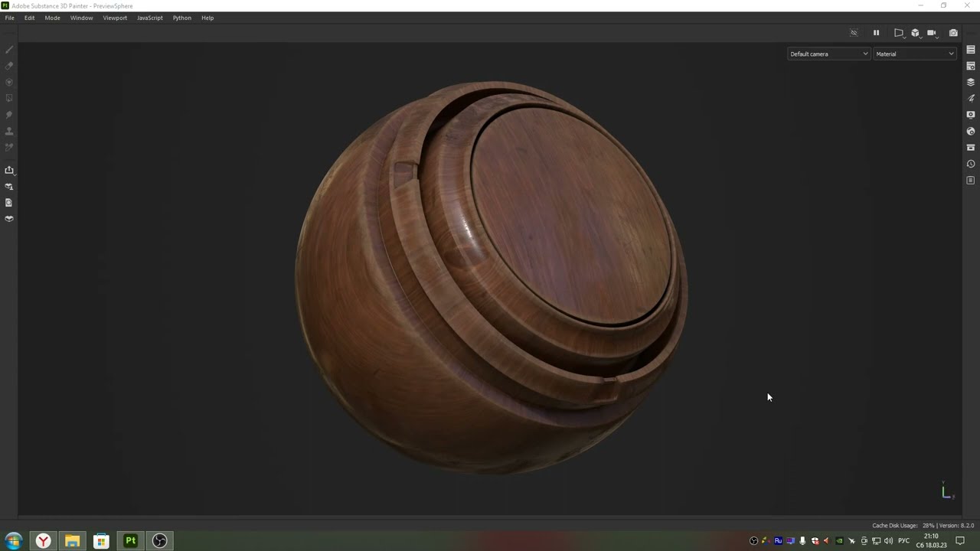Open the Texture Set List panel icon

click(971, 50)
